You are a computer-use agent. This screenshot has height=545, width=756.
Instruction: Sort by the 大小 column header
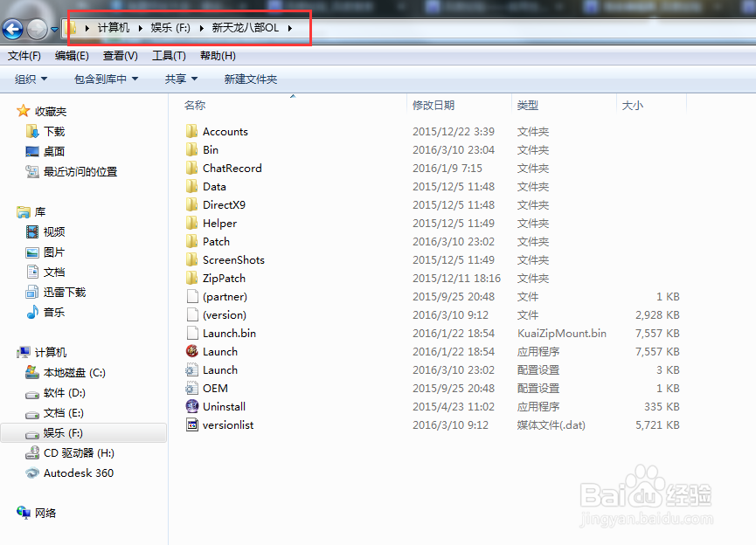(x=633, y=105)
